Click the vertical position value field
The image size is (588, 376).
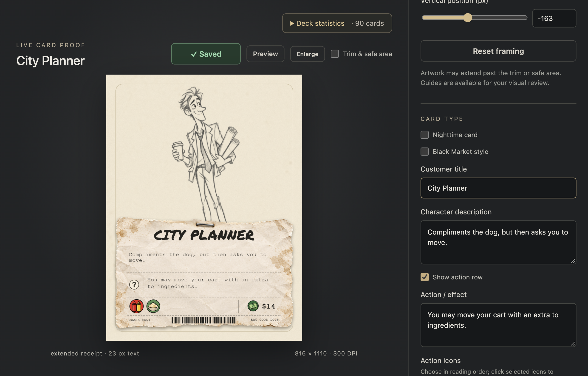554,18
